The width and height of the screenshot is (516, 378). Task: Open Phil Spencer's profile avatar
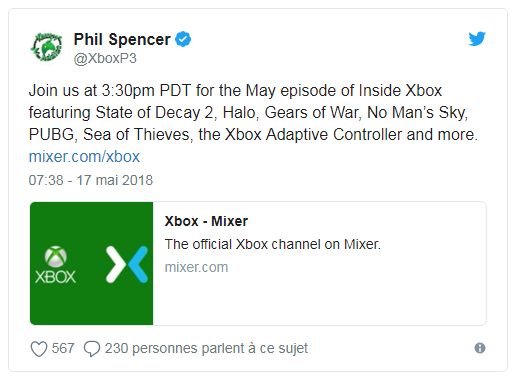(x=47, y=47)
